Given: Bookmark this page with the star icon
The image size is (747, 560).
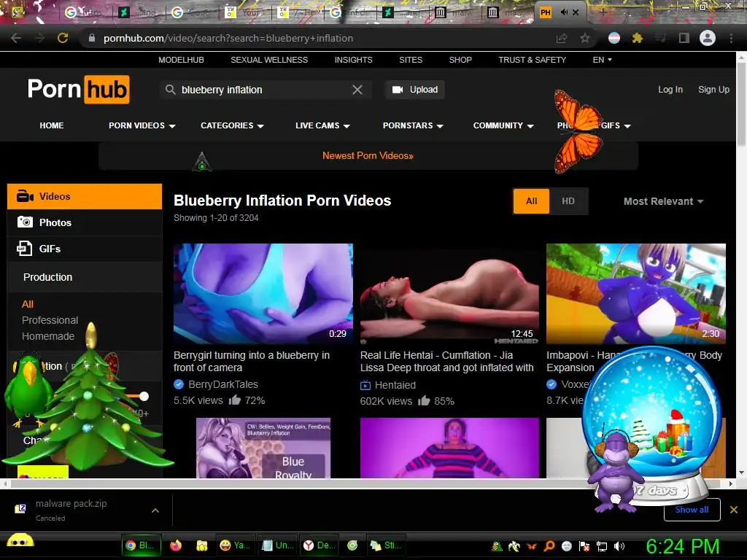Looking at the screenshot, I should [585, 38].
